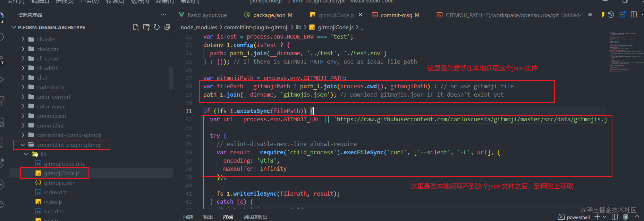Image resolution: width=644 pixels, height=221 pixels.
Task: Switch to the commit-msg tab
Action: [x=396, y=15]
